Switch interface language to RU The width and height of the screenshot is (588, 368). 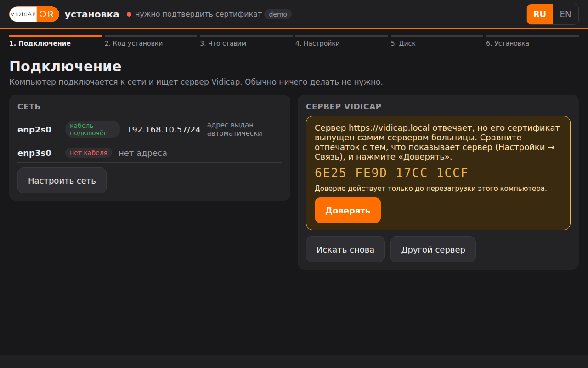point(540,14)
